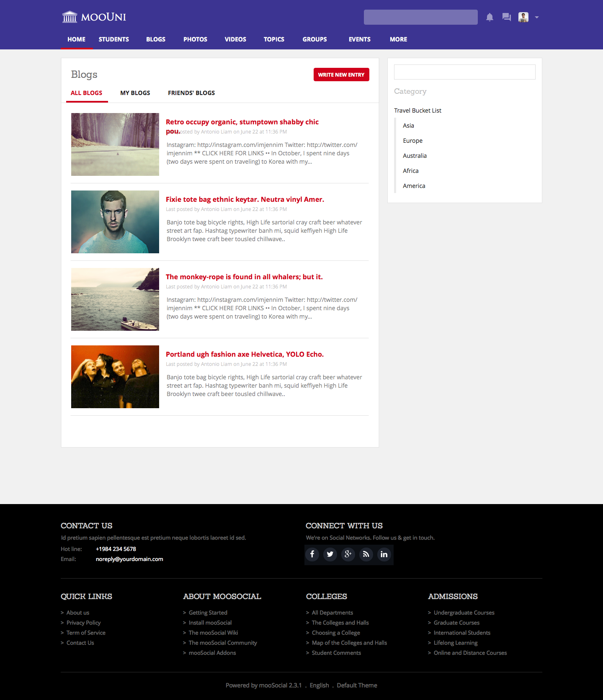
Task: Open 'The monkey-rope is found' post
Action: 244,277
